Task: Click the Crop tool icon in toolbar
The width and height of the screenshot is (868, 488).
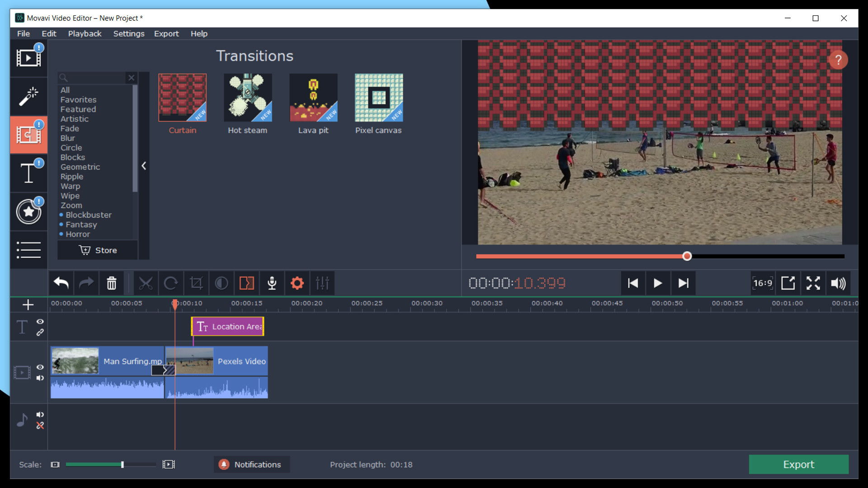Action: click(196, 283)
